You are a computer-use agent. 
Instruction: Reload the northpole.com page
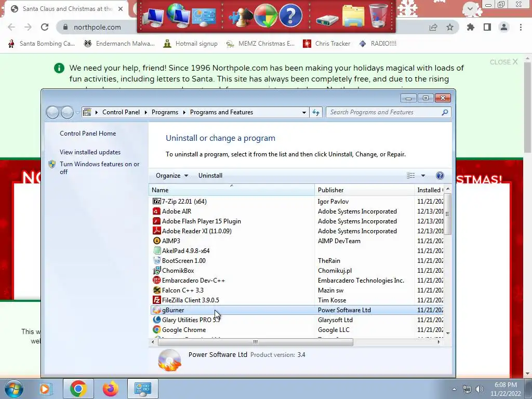(45, 27)
